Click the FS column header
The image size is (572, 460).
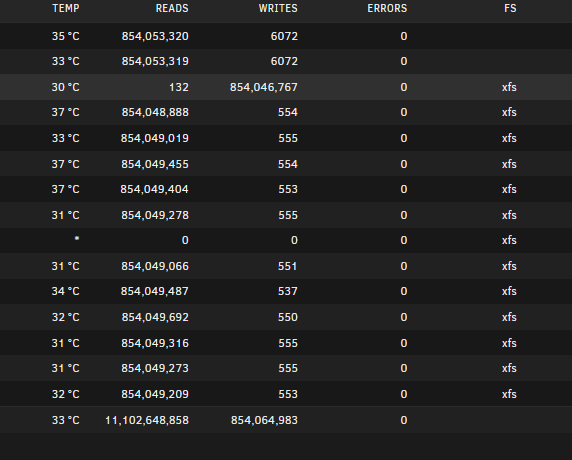point(510,8)
